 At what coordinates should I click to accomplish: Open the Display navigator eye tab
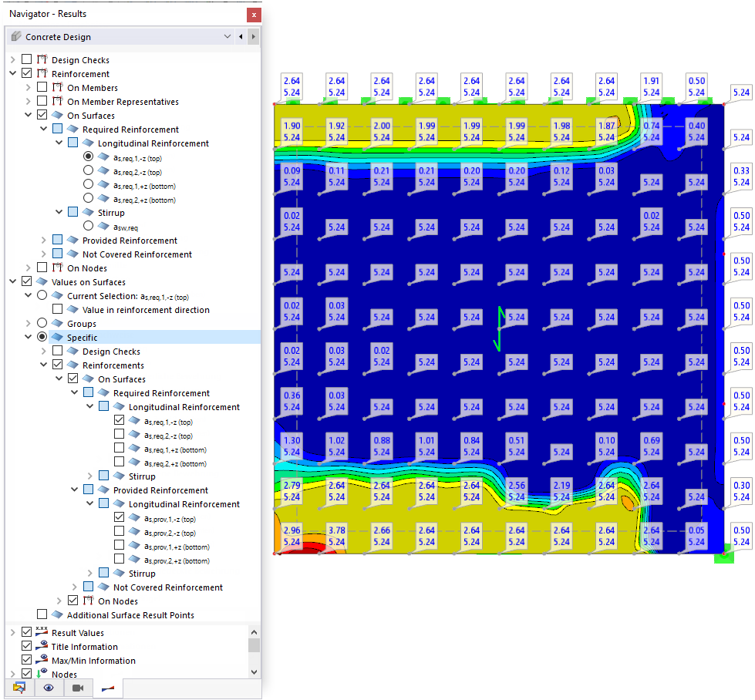(x=49, y=688)
